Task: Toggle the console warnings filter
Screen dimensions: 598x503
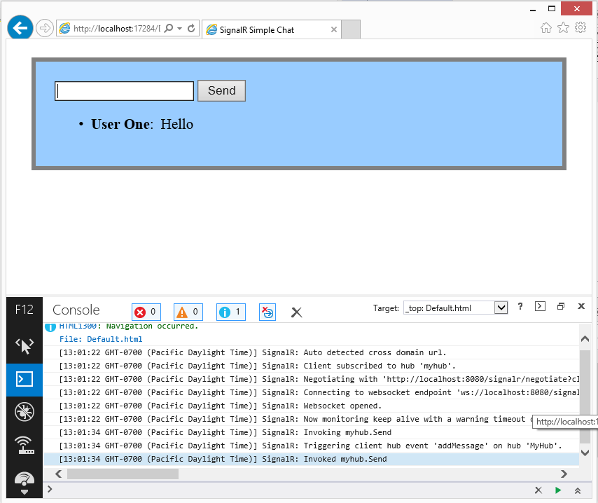Action: [188, 312]
